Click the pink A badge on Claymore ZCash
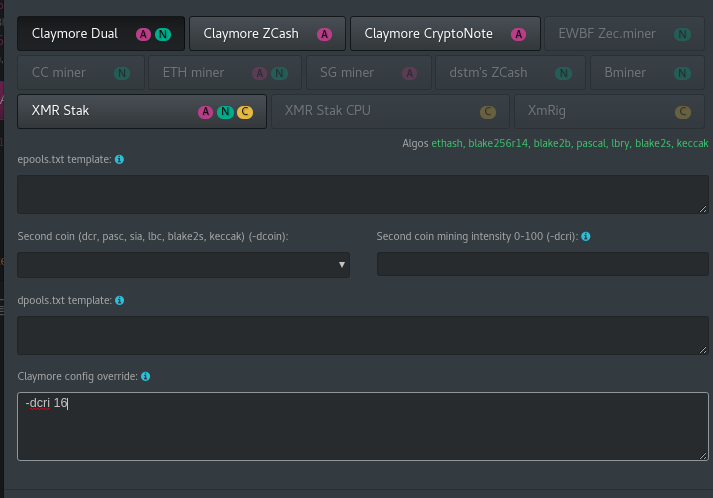Screen dimensions: 713x498 point(324,34)
